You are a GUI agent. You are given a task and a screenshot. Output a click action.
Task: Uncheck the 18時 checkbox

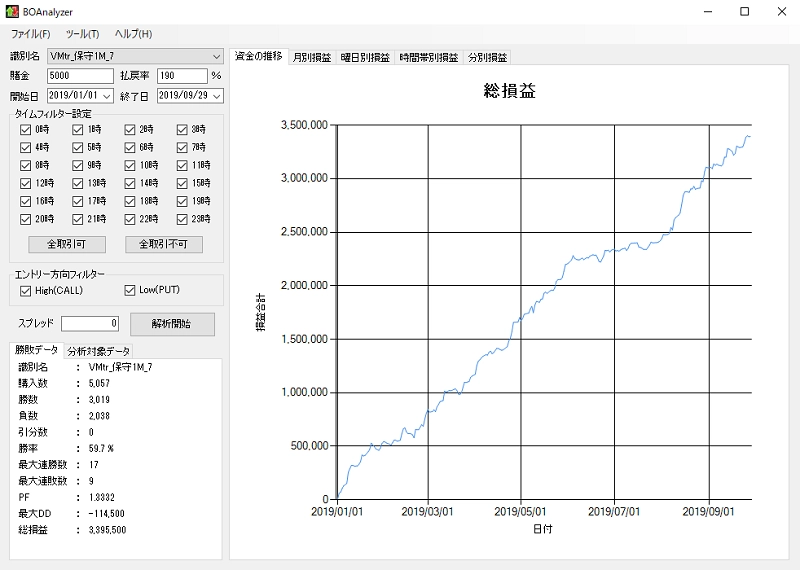[130, 201]
